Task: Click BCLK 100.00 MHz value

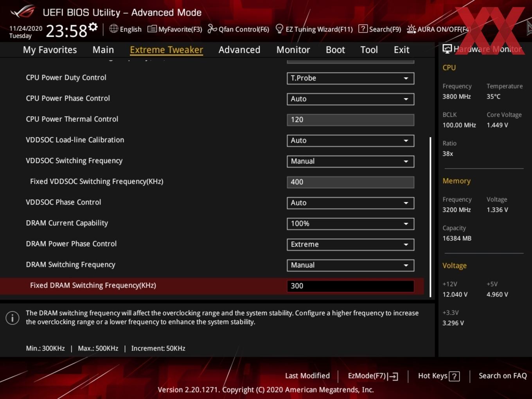Action: tap(459, 125)
